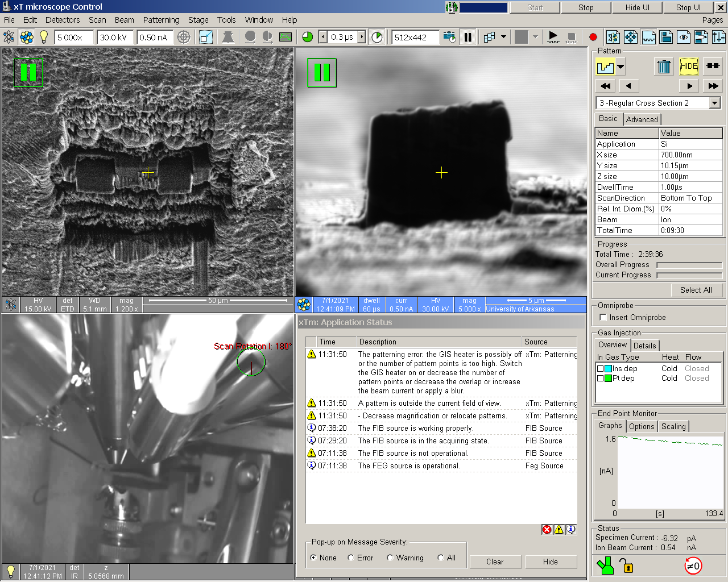This screenshot has height=582, width=728.
Task: Clear the application status messages
Action: (x=494, y=562)
